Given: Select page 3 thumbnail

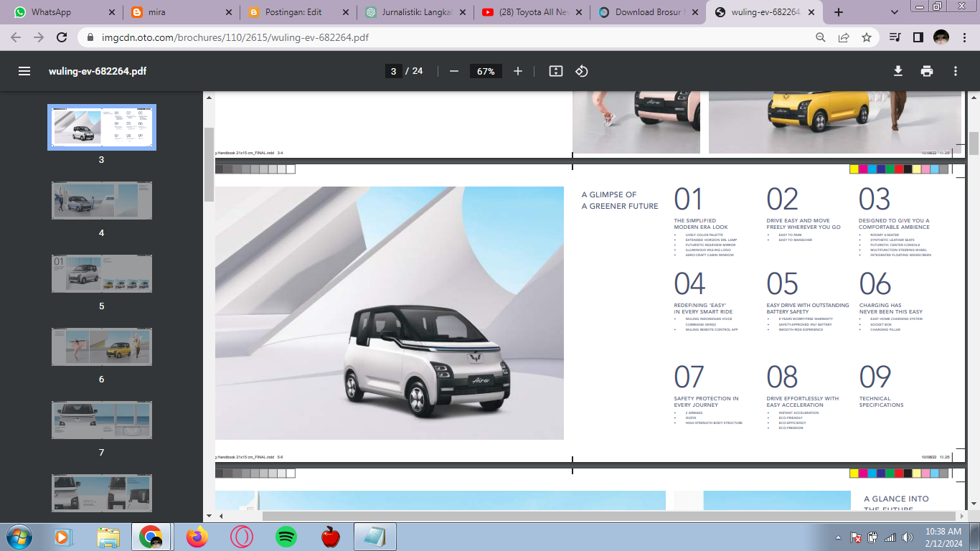Looking at the screenshot, I should (102, 127).
